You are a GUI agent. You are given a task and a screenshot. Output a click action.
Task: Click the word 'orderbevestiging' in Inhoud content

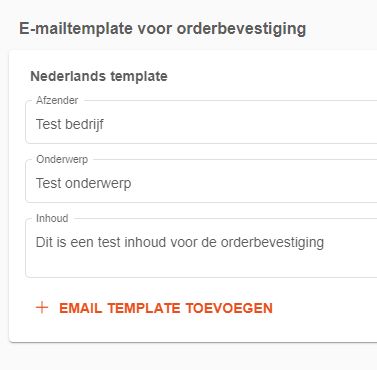tap(272, 243)
